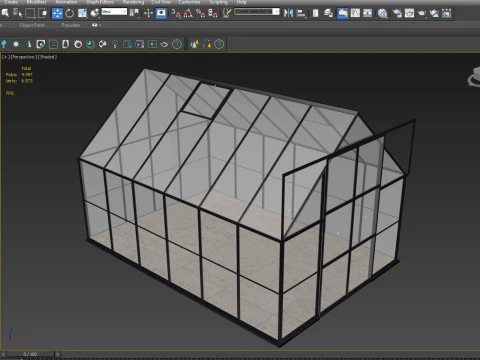Screen dimensions: 480x360
Task: Click the Align tool
Action: (x=301, y=13)
